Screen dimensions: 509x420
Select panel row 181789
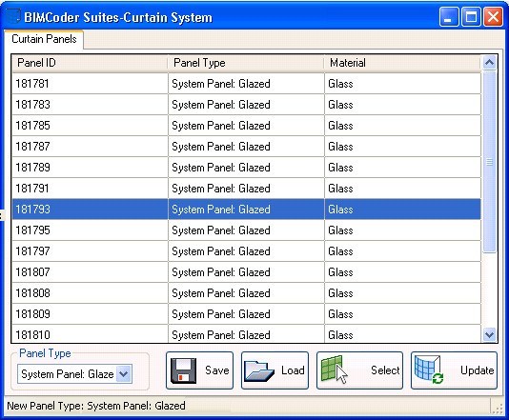coord(246,168)
